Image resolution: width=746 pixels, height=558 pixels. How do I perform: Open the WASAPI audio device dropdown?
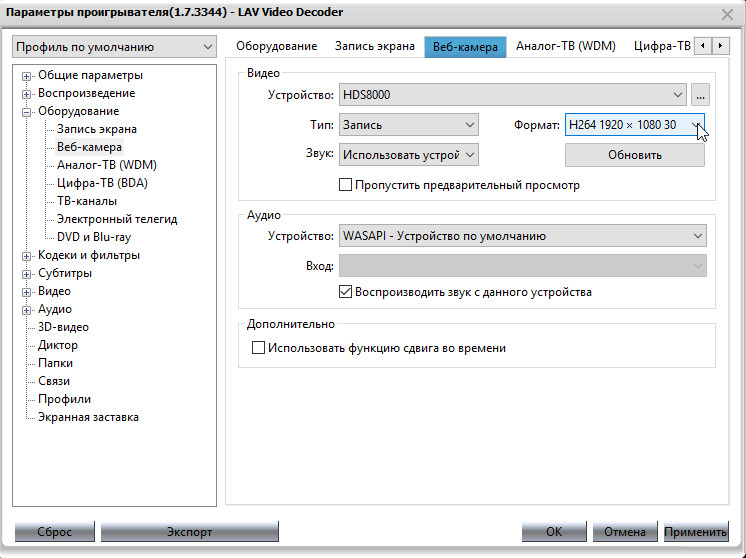tap(523, 236)
